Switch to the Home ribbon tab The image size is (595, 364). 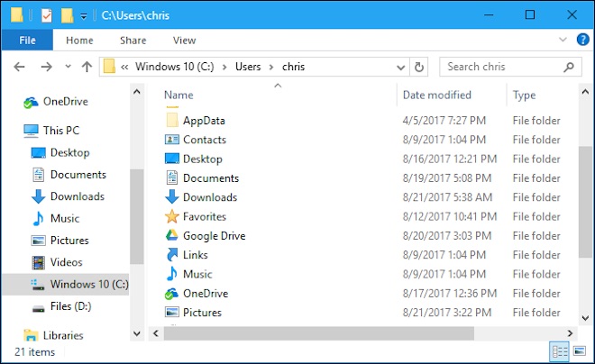tap(79, 41)
